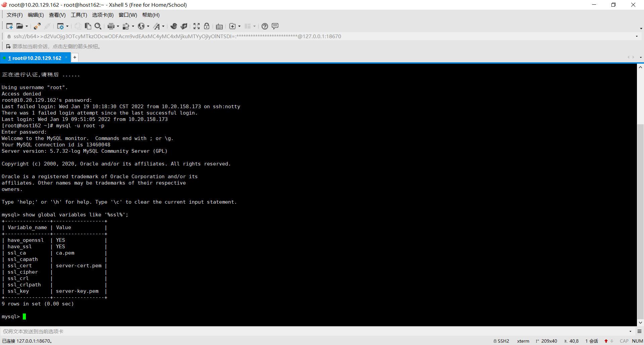This screenshot has height=345, width=644.
Task: Toggle the CAP indicator in the status bar
Action: click(624, 341)
